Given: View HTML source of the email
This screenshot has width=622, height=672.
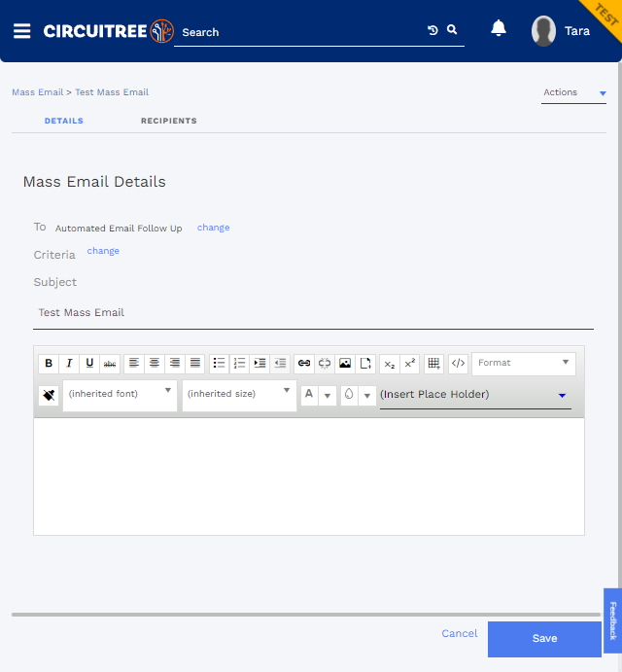Looking at the screenshot, I should 459,364.
